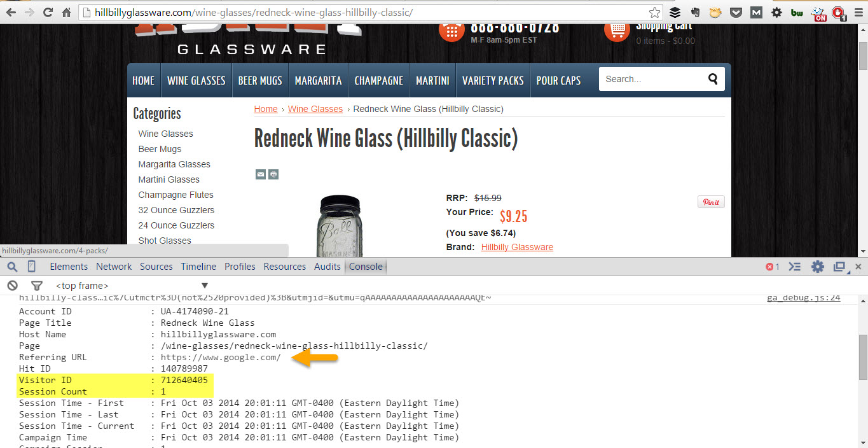Toggle the console filter funnel
The width and height of the screenshot is (868, 448).
(x=37, y=286)
